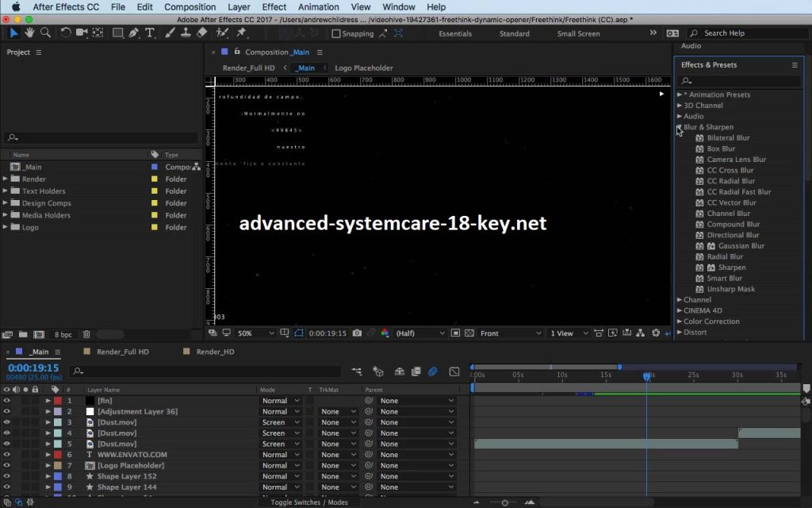This screenshot has width=812, height=508.
Task: Choose the Pen tool
Action: tap(134, 33)
